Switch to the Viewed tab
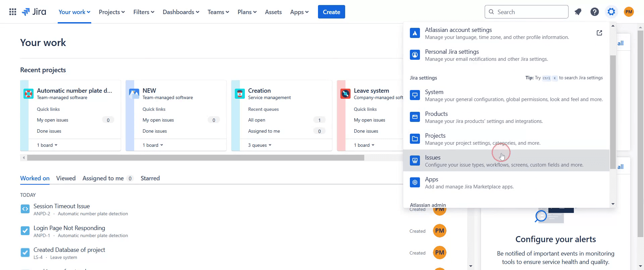This screenshot has width=644, height=270. [66, 178]
